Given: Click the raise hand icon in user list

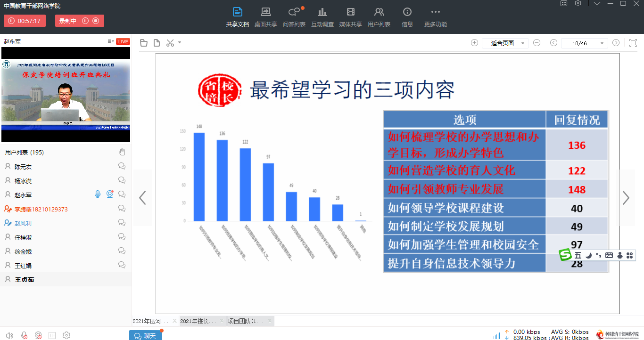Looking at the screenshot, I should (x=122, y=152).
